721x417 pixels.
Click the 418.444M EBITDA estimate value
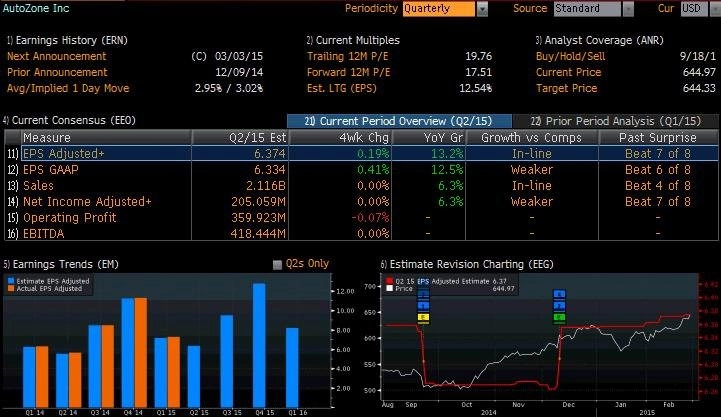tap(258, 234)
